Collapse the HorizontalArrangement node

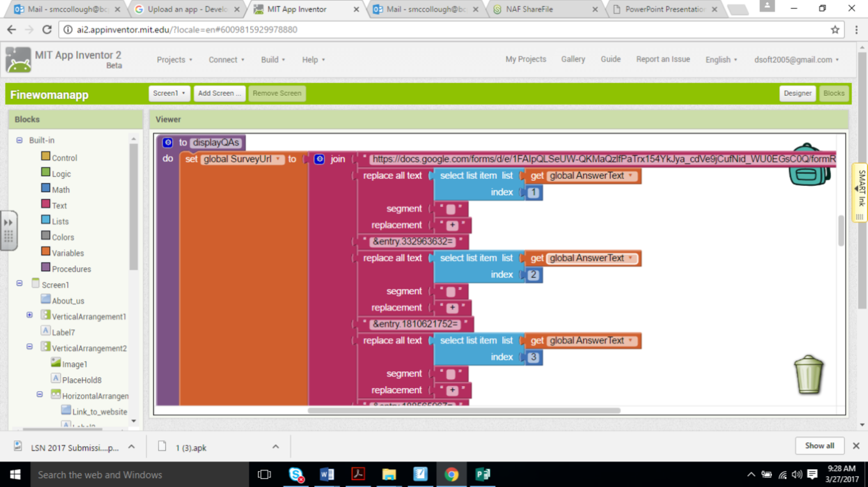pyautogui.click(x=40, y=395)
